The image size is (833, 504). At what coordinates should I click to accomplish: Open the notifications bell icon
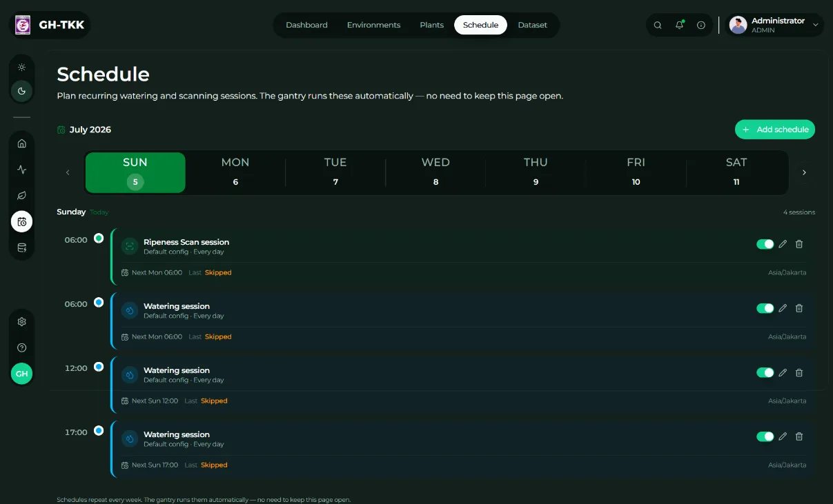click(680, 26)
